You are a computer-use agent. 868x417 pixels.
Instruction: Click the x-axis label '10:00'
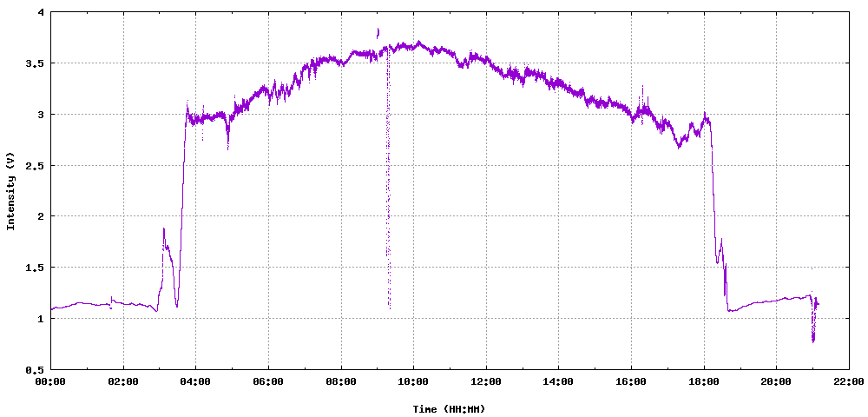pos(413,381)
